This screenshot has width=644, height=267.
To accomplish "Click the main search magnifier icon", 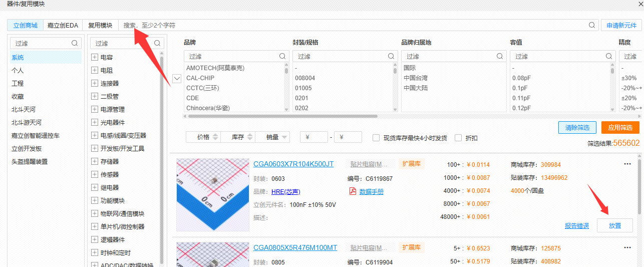I will [592, 25].
